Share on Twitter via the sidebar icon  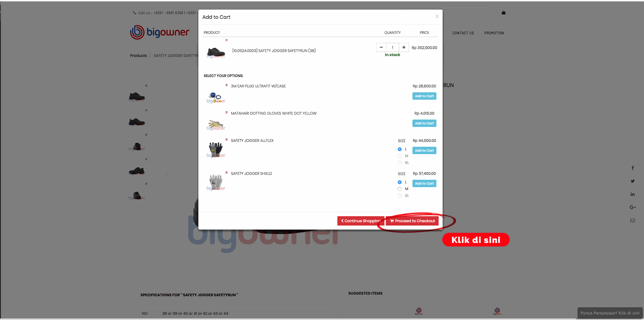coord(632,181)
